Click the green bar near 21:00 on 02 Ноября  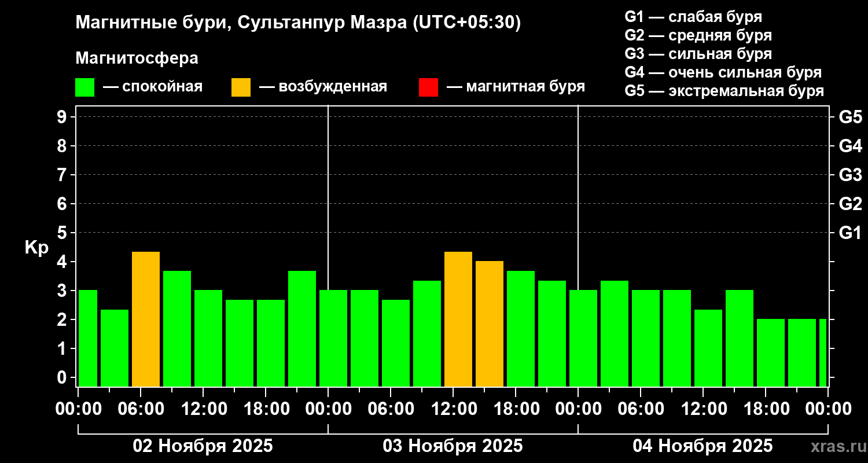pos(302,329)
